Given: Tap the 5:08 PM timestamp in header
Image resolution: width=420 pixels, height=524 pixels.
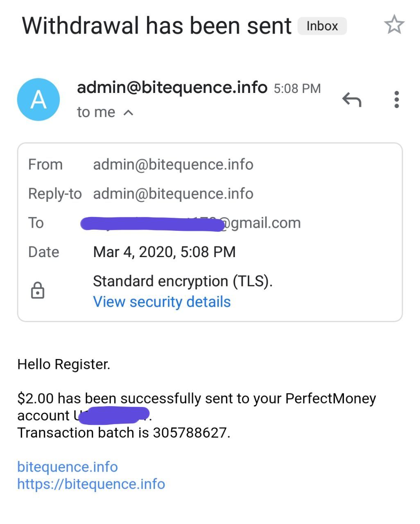Looking at the screenshot, I should (297, 88).
